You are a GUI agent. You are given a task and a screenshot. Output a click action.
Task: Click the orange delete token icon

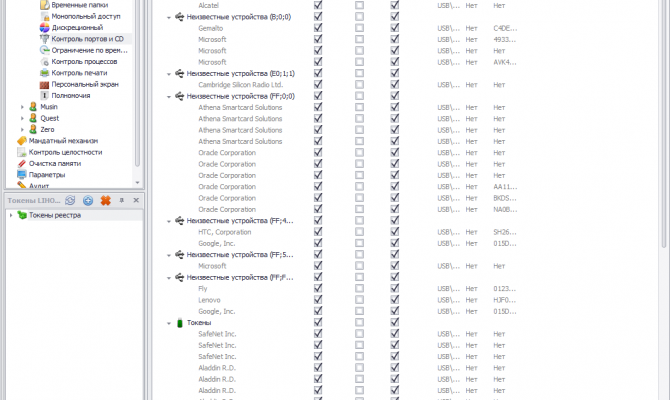click(106, 200)
